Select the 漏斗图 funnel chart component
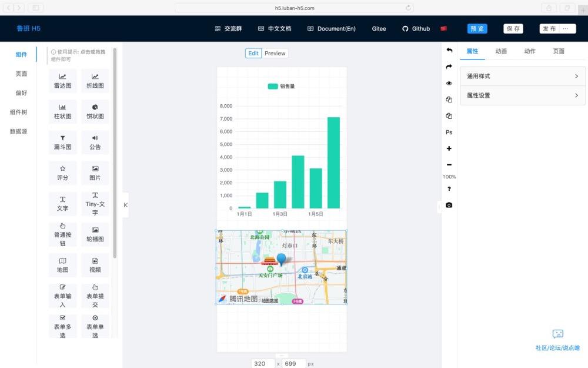The image size is (588, 368). tap(62, 142)
